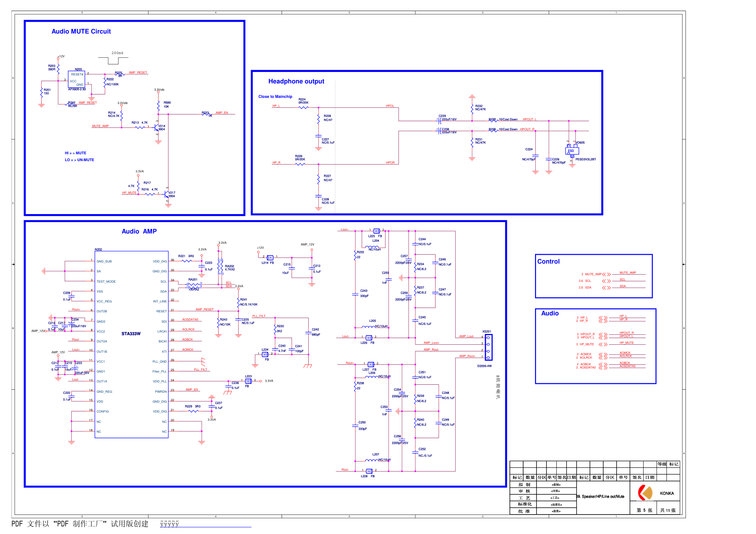Screen dimensions: 756x534
Task: Click the VD605 ESD diode symbol
Action: point(572,151)
